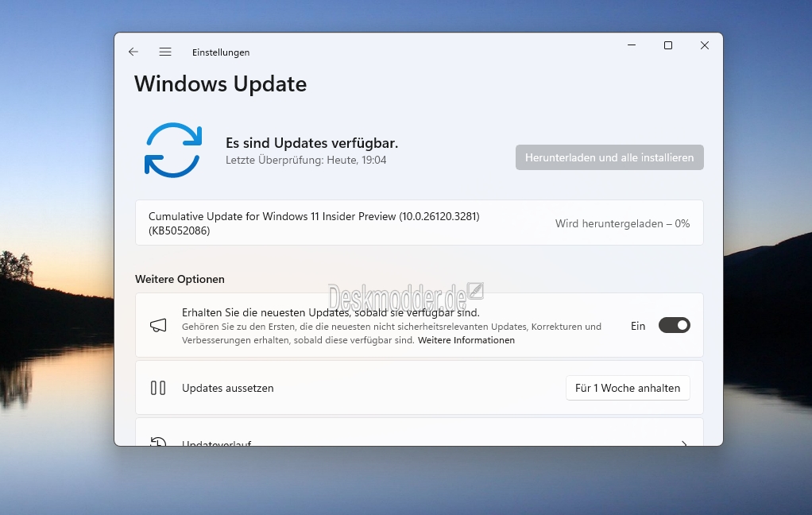Click the blue update sync icon
This screenshot has height=515, width=812.
pyautogui.click(x=173, y=150)
